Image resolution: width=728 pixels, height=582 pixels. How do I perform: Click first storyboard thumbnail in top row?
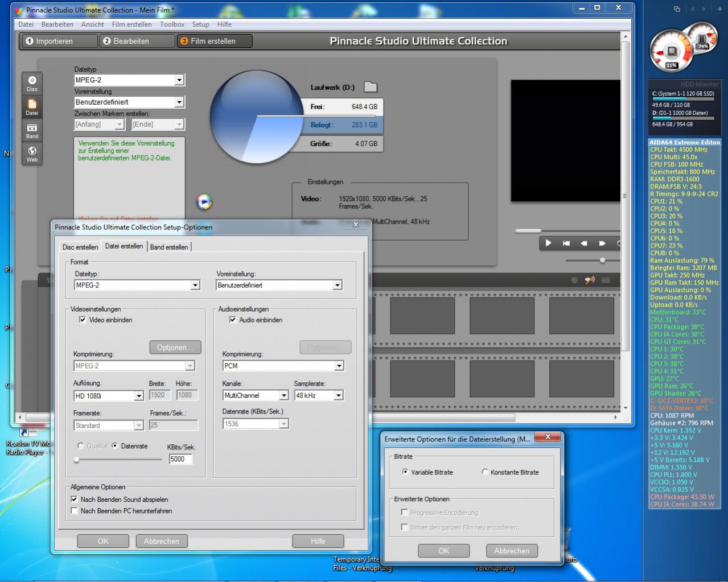(422, 315)
